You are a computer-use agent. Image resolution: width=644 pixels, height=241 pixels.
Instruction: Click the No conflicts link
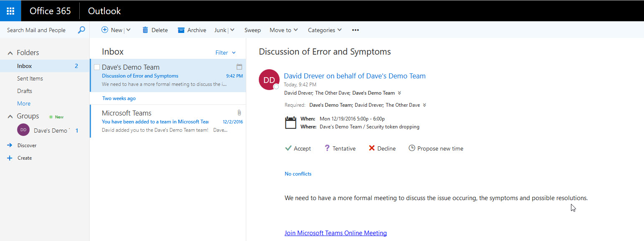click(298, 173)
